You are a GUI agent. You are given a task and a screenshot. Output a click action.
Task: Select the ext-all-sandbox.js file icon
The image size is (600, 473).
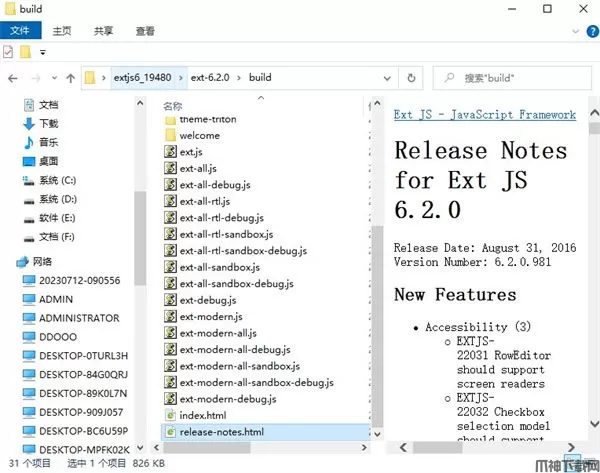click(x=170, y=267)
